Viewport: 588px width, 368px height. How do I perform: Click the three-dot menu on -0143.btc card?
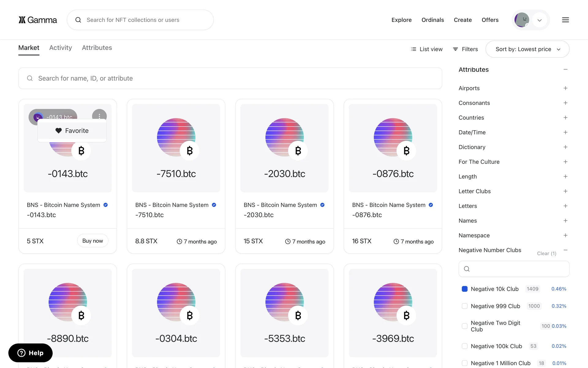coord(99,116)
